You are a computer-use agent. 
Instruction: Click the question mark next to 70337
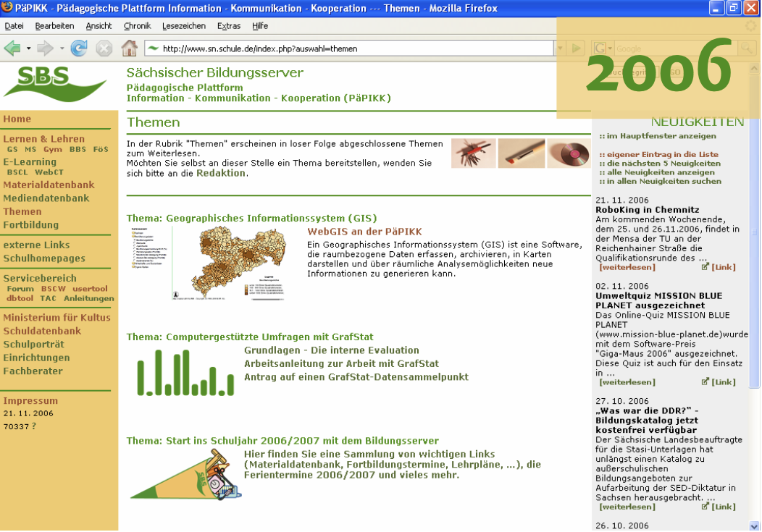[x=34, y=426]
